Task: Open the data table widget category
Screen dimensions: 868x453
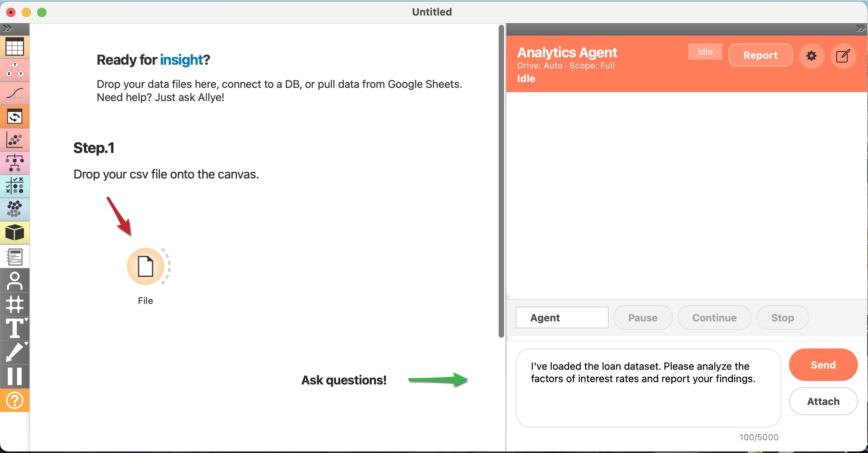Action: tap(15, 47)
